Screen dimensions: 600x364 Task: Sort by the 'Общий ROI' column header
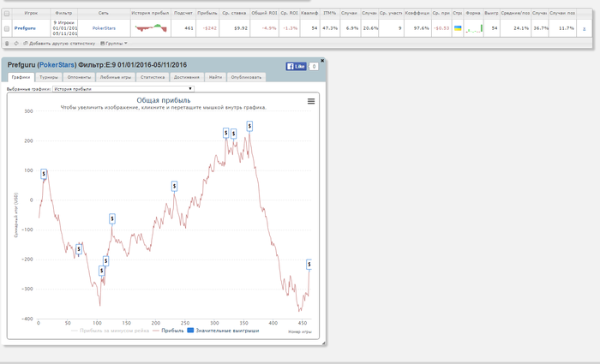click(264, 13)
